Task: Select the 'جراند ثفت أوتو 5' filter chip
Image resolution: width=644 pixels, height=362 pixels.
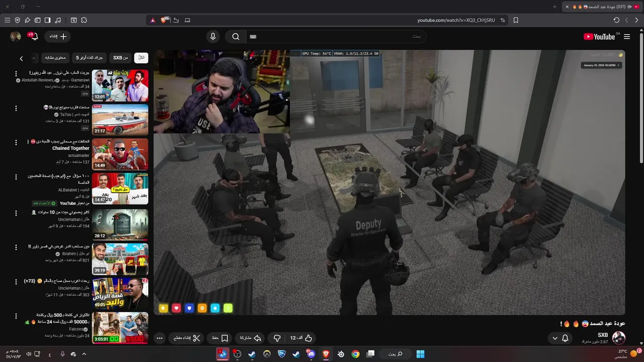Action: (90, 58)
